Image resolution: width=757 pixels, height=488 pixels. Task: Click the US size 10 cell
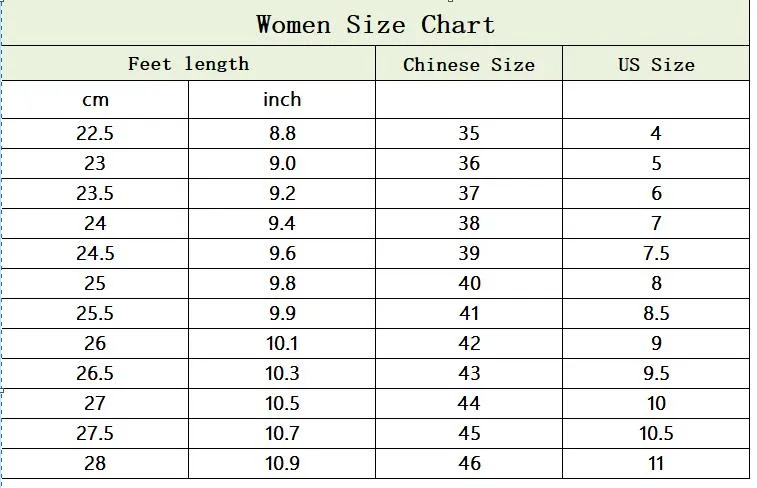pos(656,404)
